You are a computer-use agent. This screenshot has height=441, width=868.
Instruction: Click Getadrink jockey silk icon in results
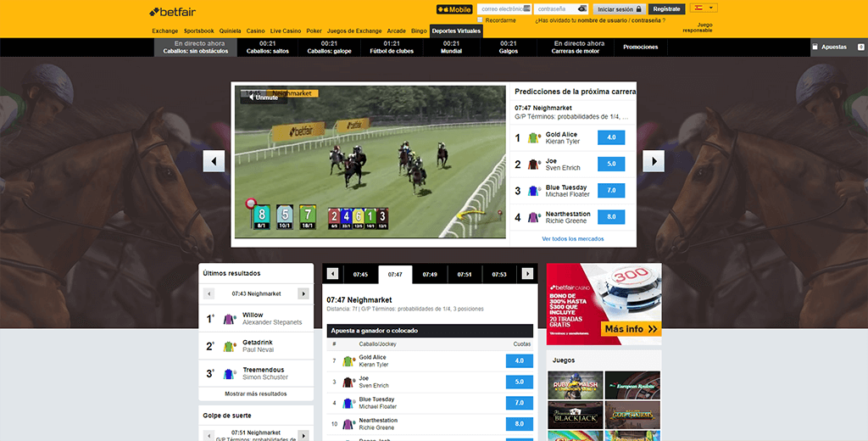point(229,347)
